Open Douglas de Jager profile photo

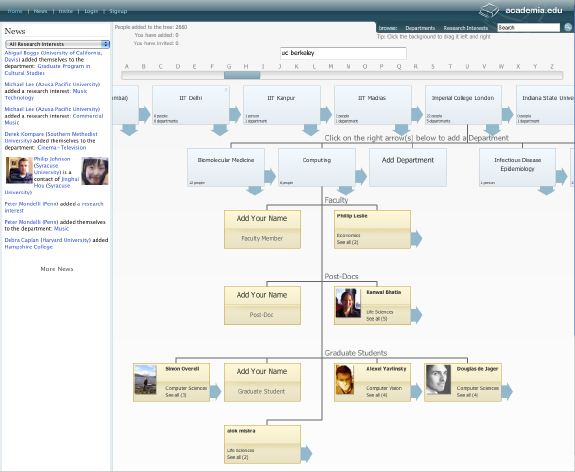pos(438,379)
